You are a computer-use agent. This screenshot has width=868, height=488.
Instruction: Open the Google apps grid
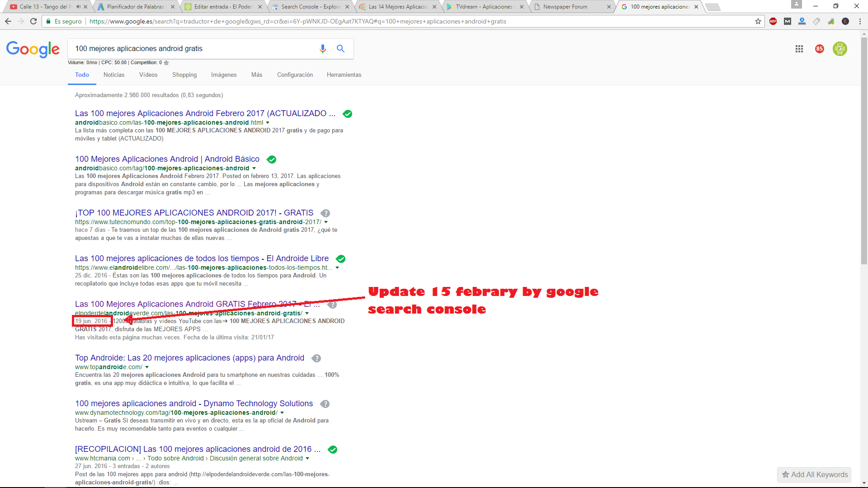[x=799, y=49]
